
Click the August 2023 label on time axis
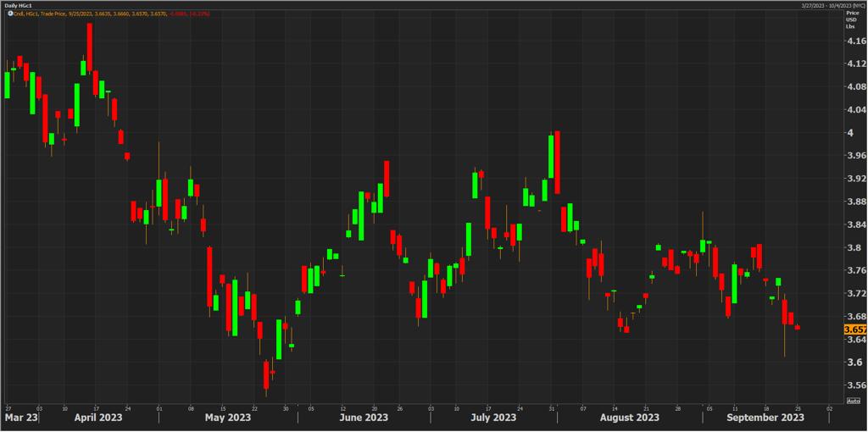click(630, 418)
